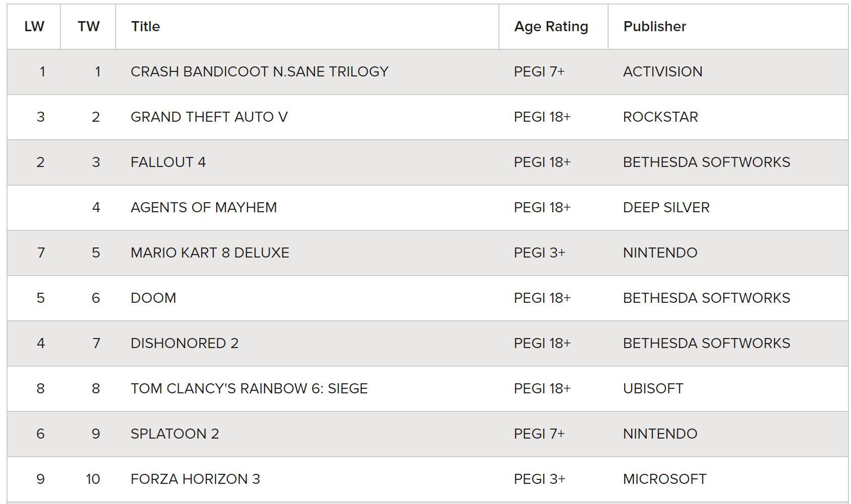Image resolution: width=851 pixels, height=504 pixels.
Task: Click the LW column header
Action: 34,27
